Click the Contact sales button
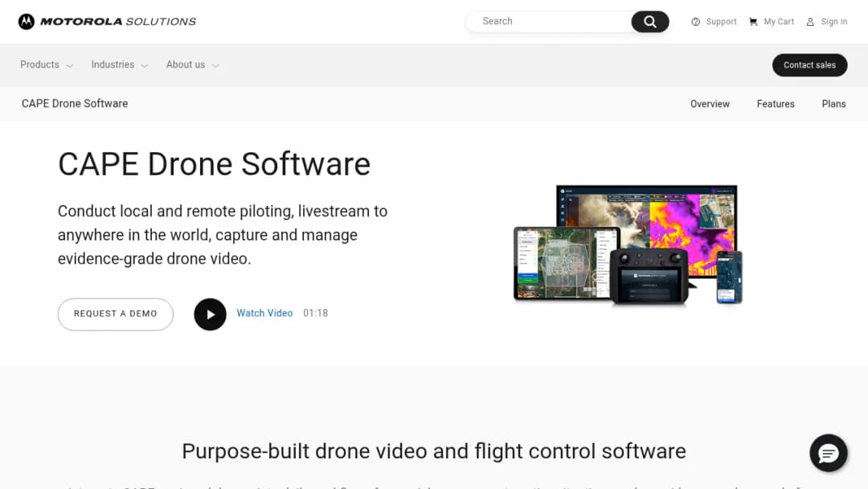868x489 pixels. pos(809,65)
